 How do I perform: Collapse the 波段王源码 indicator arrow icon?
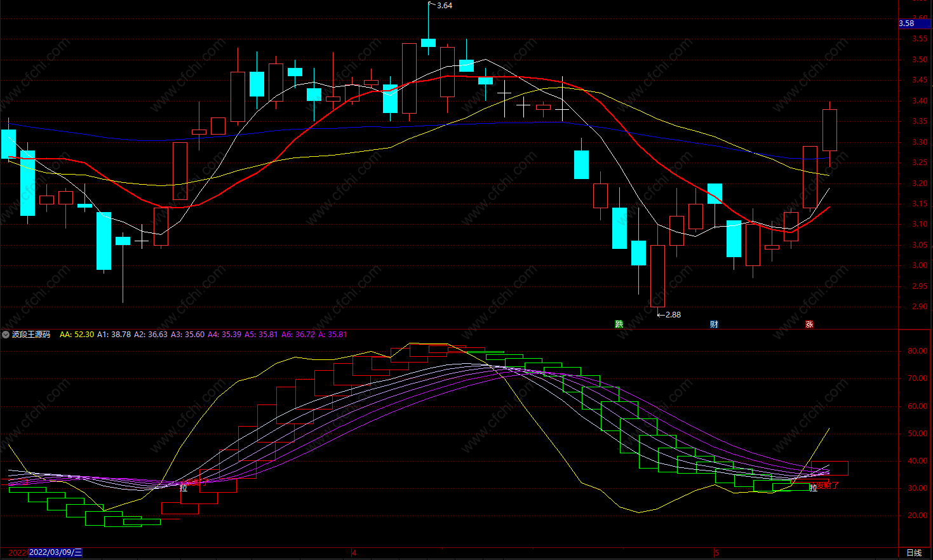coord(6,335)
